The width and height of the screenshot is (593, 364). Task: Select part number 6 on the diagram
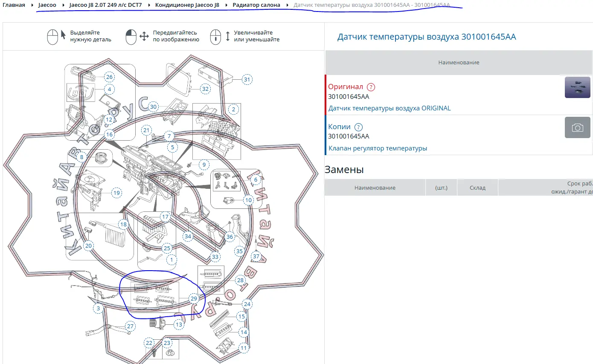point(256,180)
